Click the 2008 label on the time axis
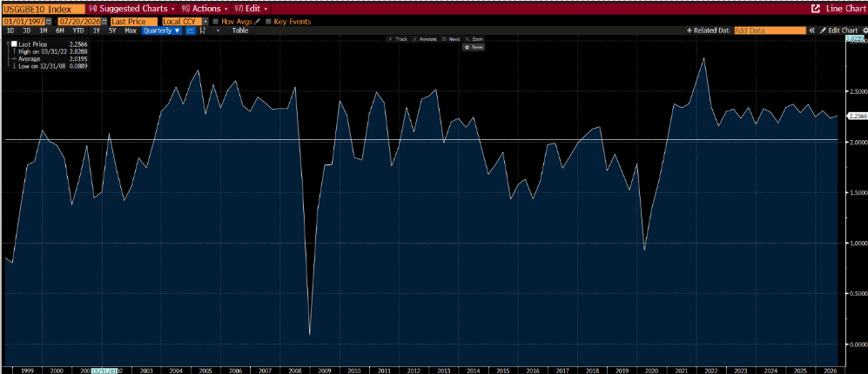 coord(293,371)
